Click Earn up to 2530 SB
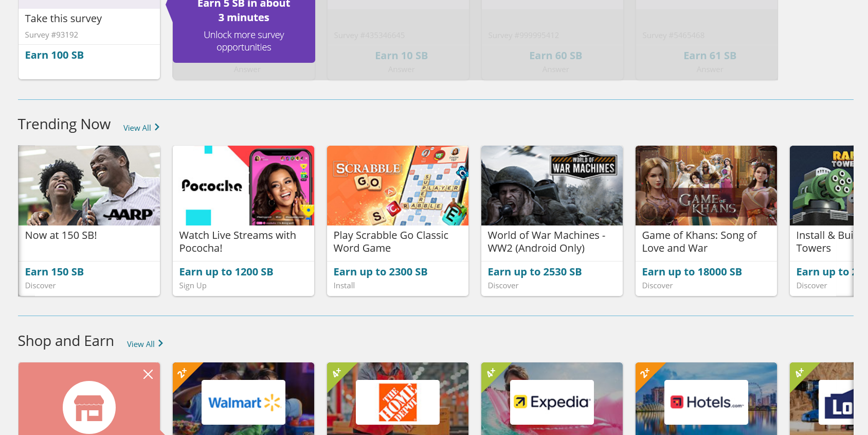Image resolution: width=868 pixels, height=435 pixels. (534, 272)
